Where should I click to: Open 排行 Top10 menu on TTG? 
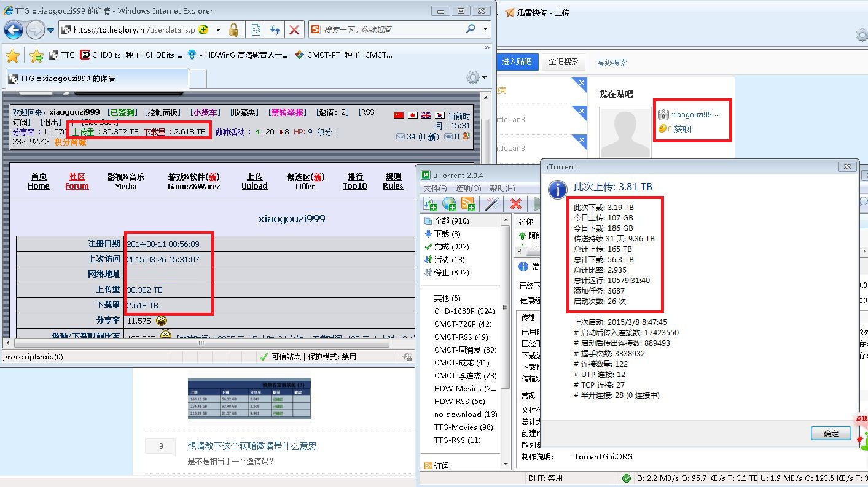pos(355,181)
